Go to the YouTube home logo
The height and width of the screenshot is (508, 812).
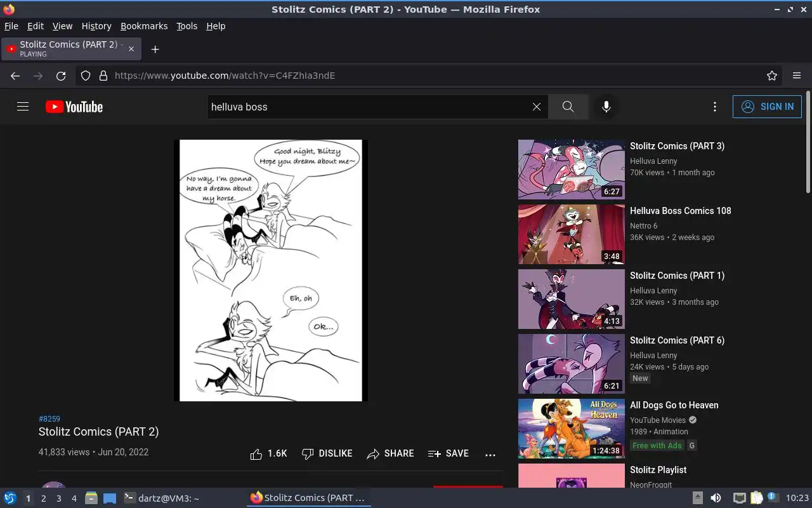(x=74, y=107)
